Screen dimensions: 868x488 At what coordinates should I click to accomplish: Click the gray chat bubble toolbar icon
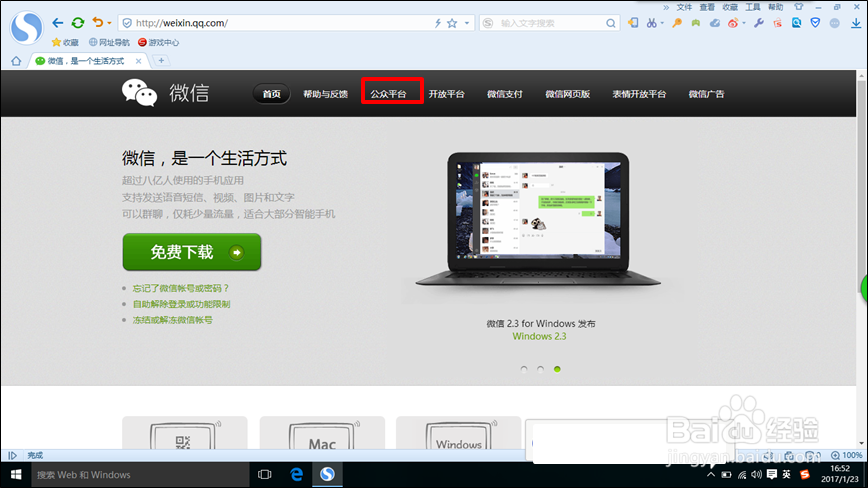coord(835,23)
